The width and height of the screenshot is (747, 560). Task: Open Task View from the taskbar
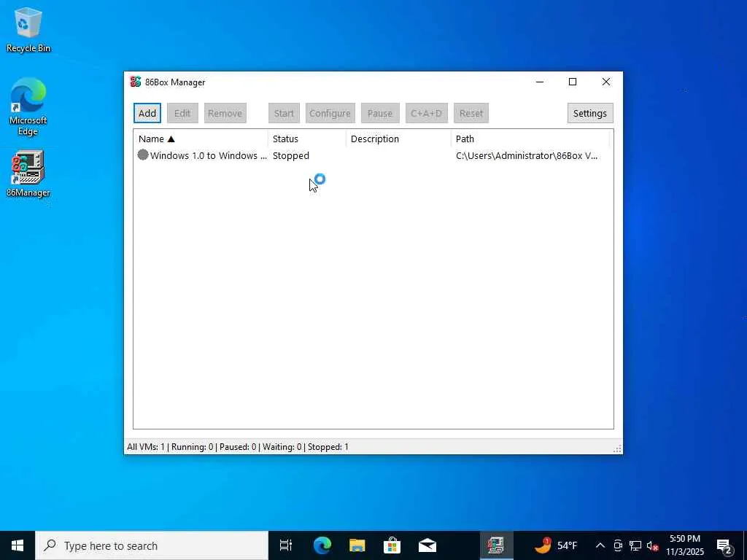point(286,545)
